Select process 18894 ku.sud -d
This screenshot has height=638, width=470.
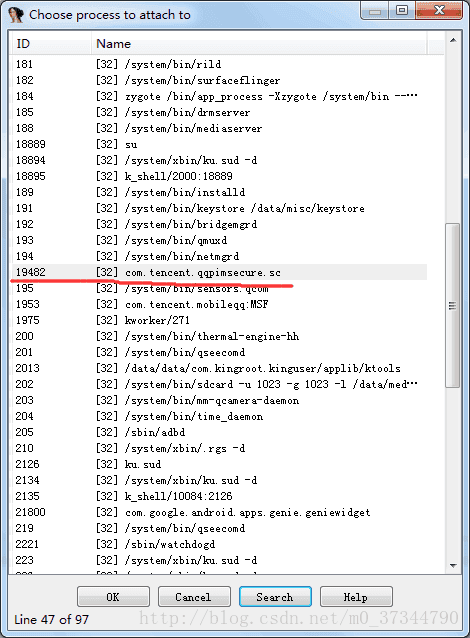click(219, 160)
